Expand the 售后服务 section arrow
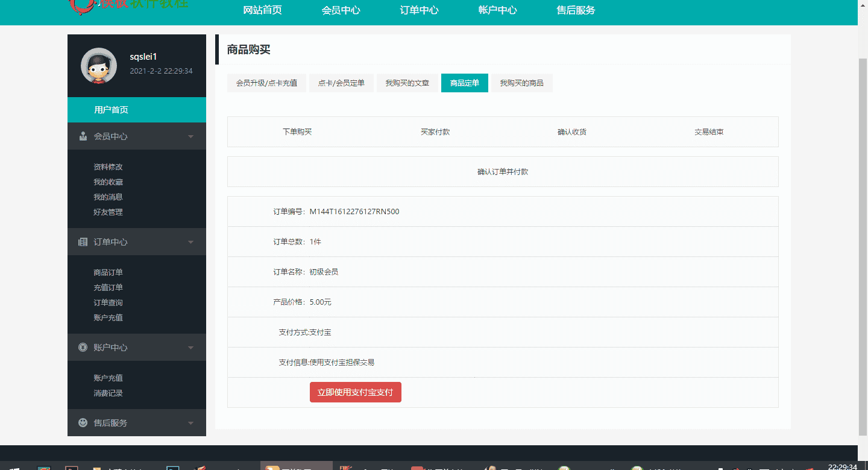 click(190, 422)
